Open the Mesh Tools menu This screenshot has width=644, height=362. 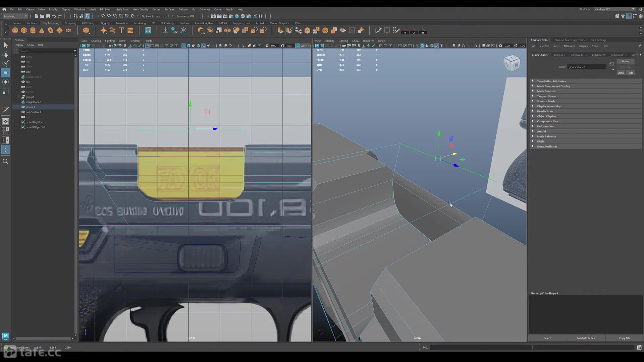122,9
